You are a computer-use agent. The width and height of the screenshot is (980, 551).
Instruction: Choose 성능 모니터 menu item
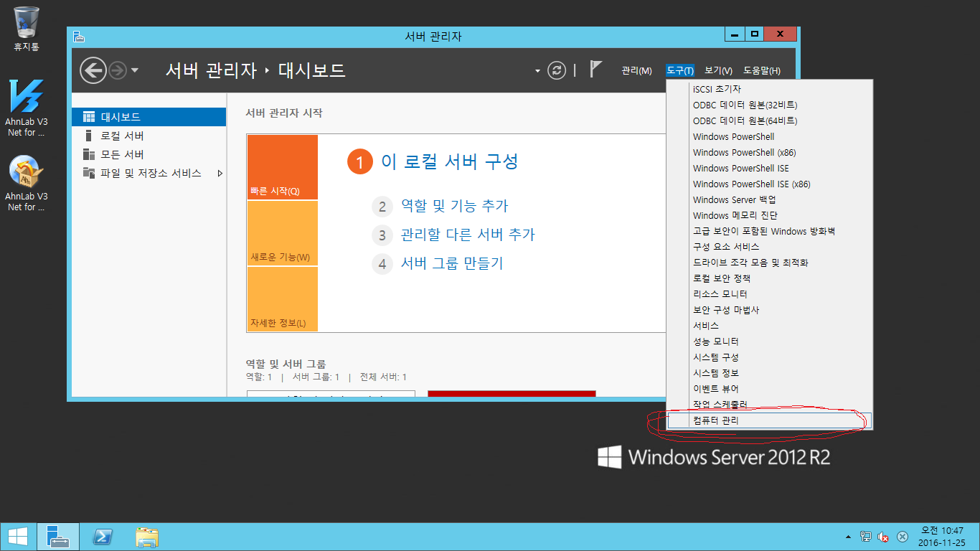coord(770,342)
